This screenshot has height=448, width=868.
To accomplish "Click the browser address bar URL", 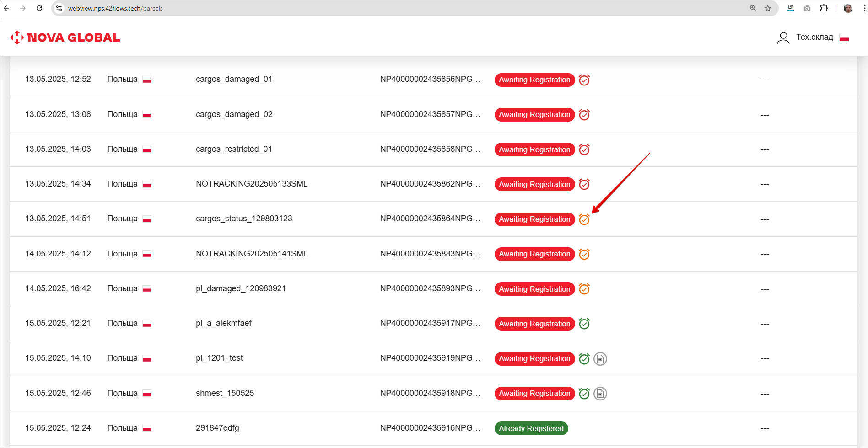I will click(115, 8).
